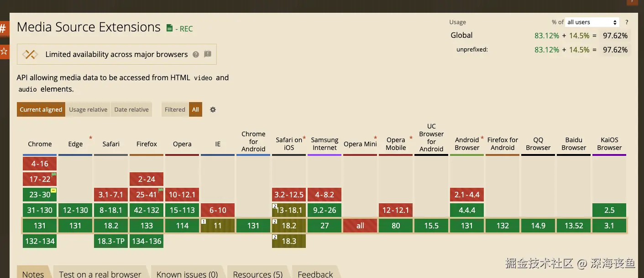Select Opera Mobile 12-12.1 cell
The height and width of the screenshot is (278, 644).
coord(396,210)
